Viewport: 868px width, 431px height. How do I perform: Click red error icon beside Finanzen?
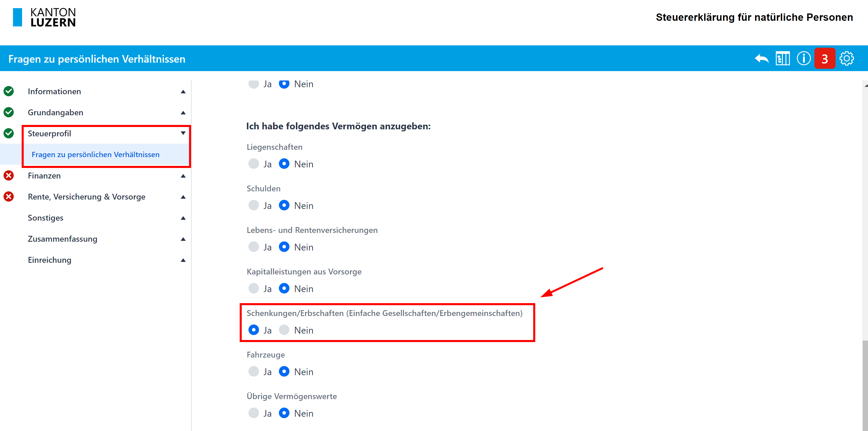(x=9, y=176)
